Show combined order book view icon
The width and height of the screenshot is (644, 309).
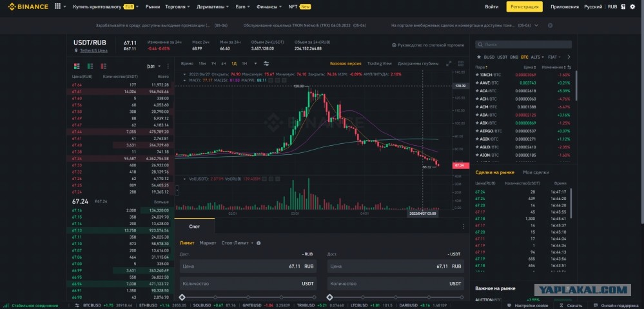click(77, 66)
